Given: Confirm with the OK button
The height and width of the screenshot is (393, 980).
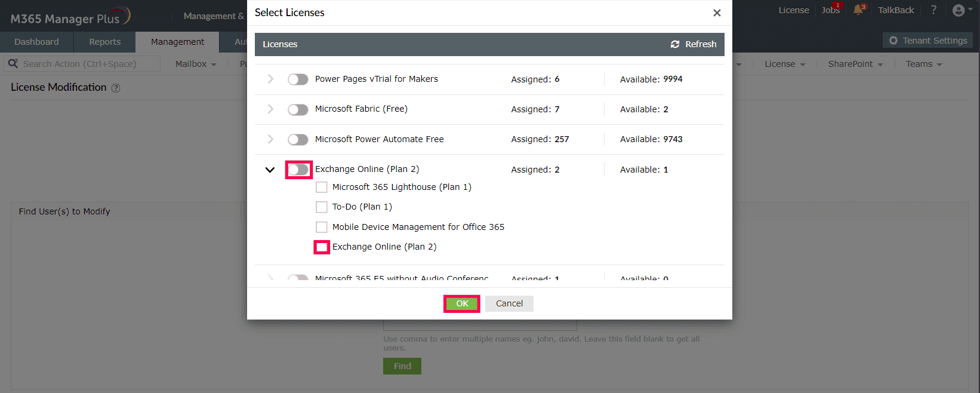Looking at the screenshot, I should point(462,303).
